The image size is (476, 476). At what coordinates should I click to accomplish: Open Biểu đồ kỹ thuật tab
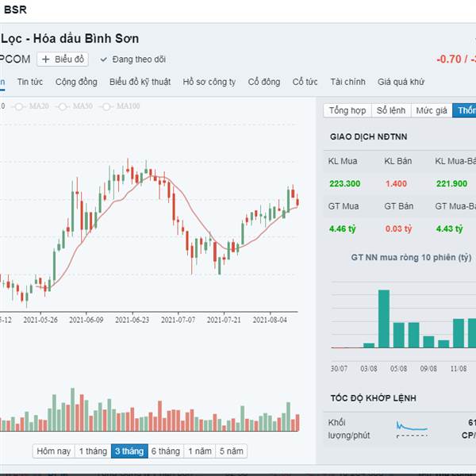[x=140, y=82]
